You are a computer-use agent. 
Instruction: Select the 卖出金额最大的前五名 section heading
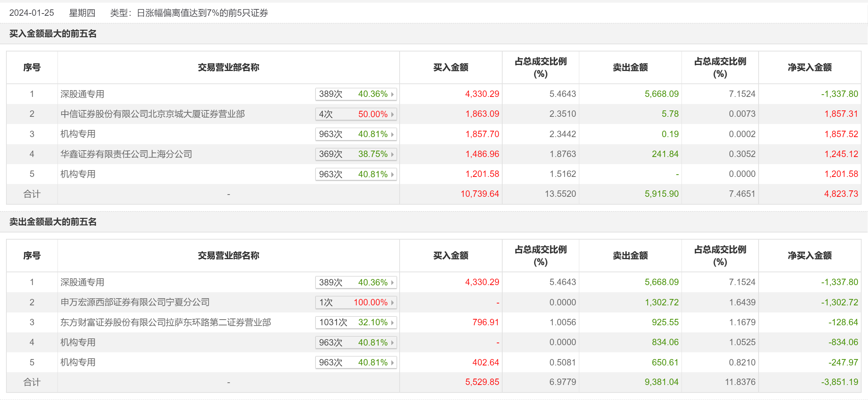[53, 222]
